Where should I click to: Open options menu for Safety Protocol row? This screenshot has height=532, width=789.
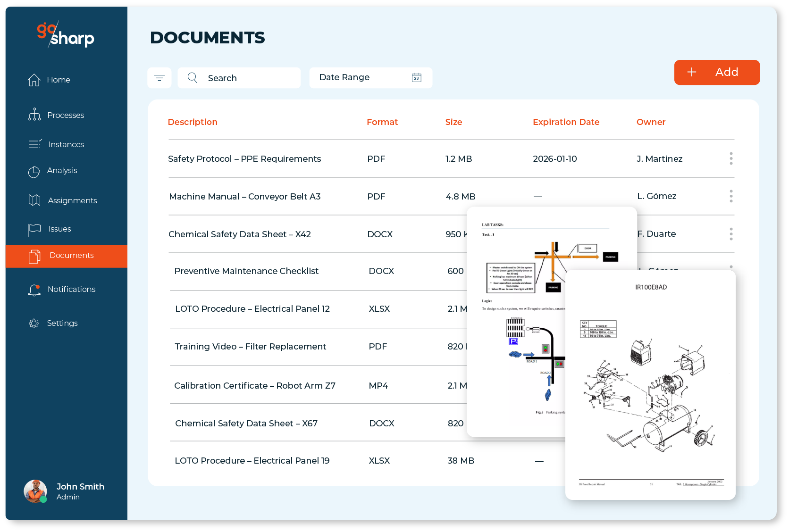(x=731, y=158)
